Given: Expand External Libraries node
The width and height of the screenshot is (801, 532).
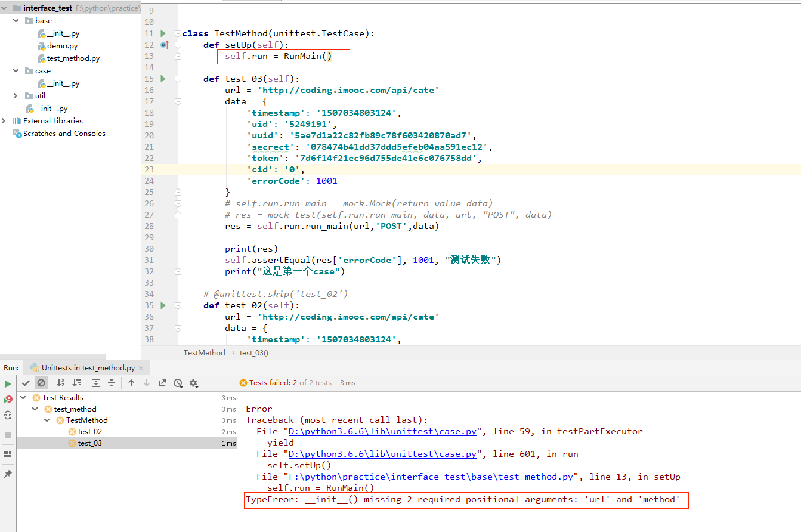Looking at the screenshot, I should pos(4,121).
